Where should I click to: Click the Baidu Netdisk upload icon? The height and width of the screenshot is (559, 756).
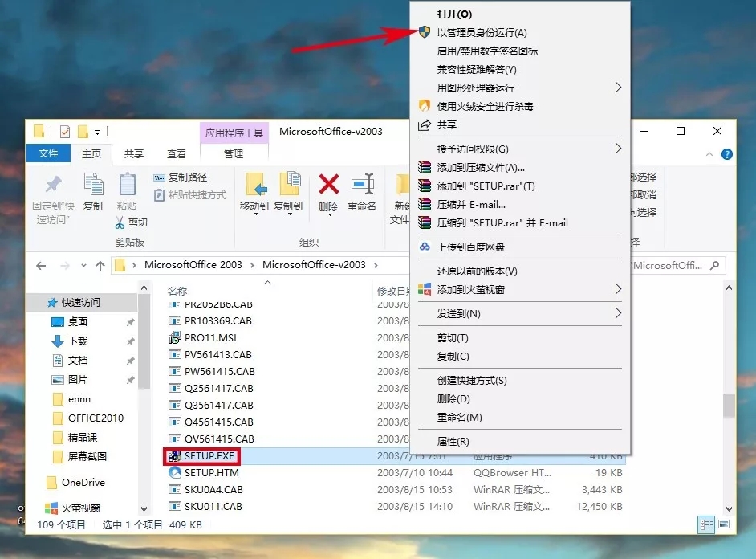point(425,247)
